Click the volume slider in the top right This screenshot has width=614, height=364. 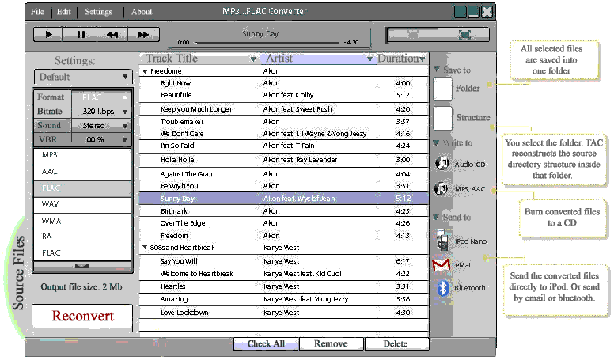pos(438,35)
